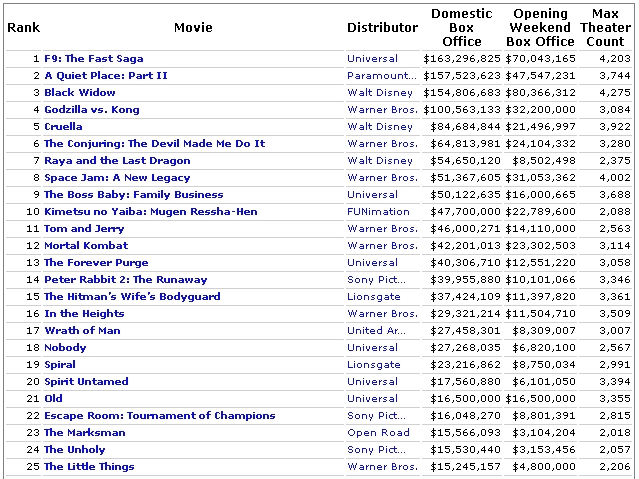Image resolution: width=639 pixels, height=479 pixels.
Task: Click the $3,104,204 opening weekend value
Action: [544, 433]
